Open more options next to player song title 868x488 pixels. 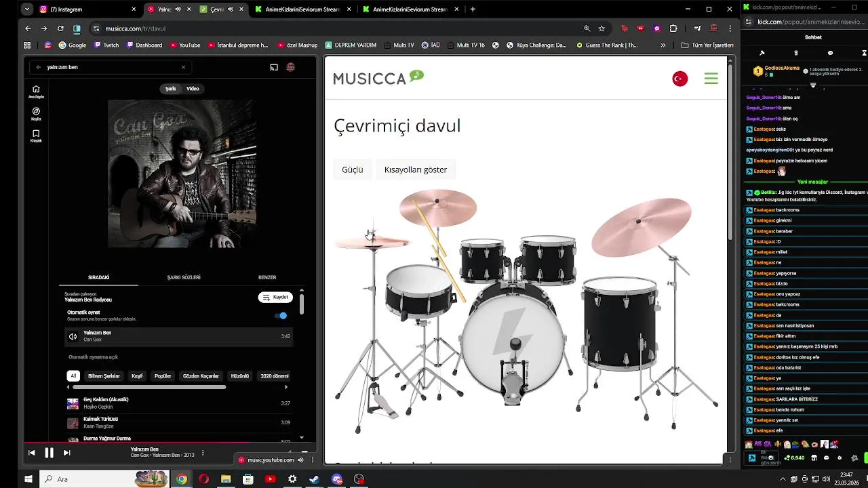click(x=202, y=453)
